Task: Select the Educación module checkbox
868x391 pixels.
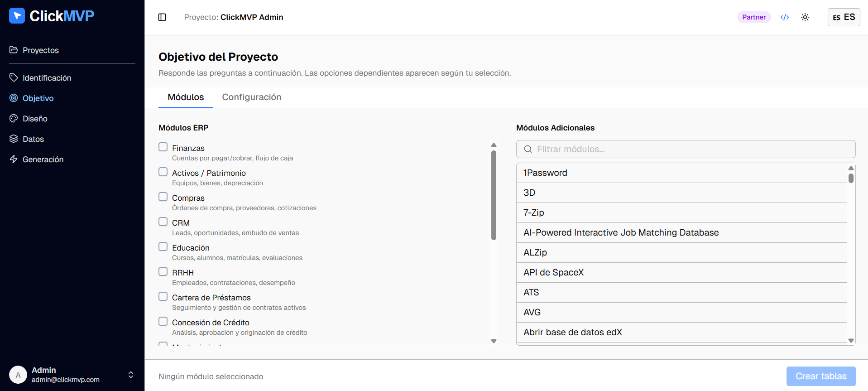Action: tap(163, 246)
